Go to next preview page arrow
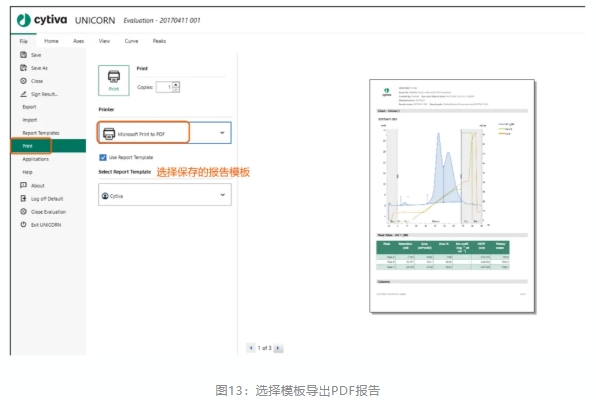The image size is (596, 402). click(278, 348)
